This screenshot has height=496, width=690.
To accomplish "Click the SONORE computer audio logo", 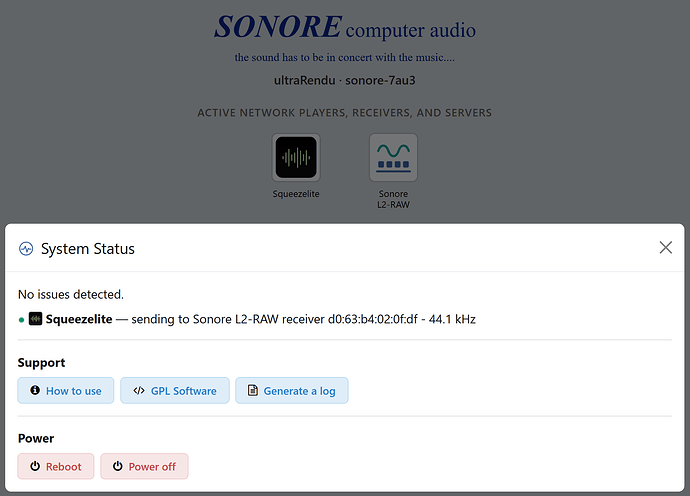I will 345,27.
